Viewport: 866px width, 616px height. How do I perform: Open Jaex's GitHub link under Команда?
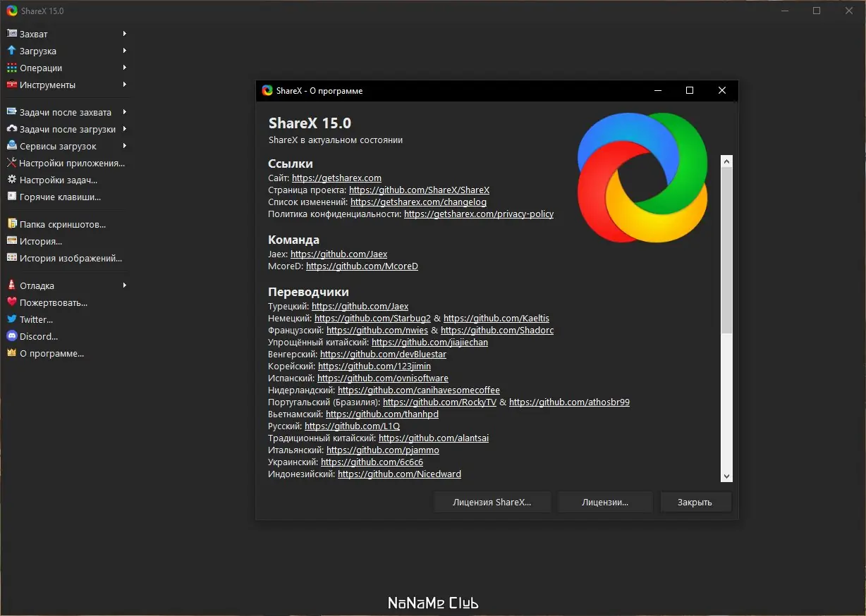(339, 254)
